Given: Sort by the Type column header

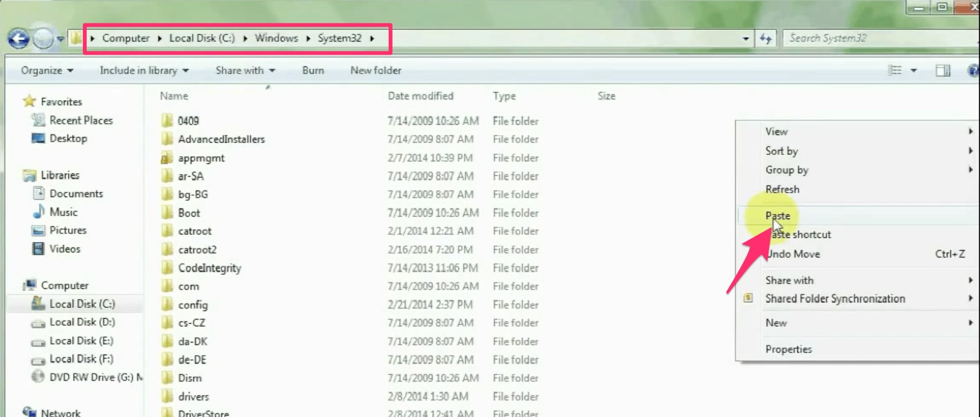Looking at the screenshot, I should [x=504, y=96].
